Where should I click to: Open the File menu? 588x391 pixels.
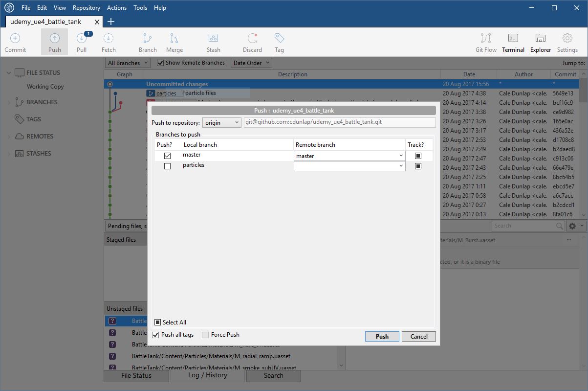pos(26,8)
